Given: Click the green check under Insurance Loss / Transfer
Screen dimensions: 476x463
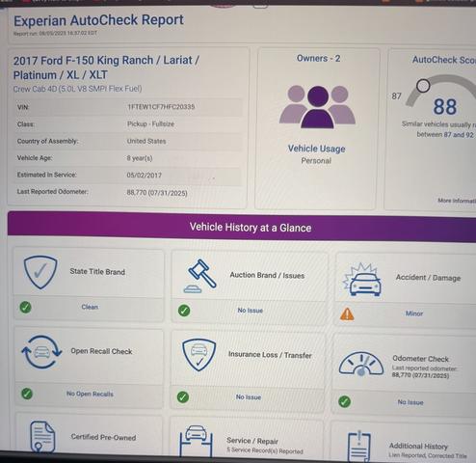Looking at the screenshot, I should pos(183,397).
